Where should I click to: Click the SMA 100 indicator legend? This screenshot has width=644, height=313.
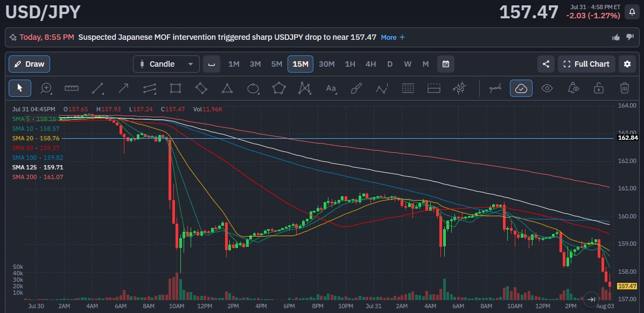coord(37,158)
